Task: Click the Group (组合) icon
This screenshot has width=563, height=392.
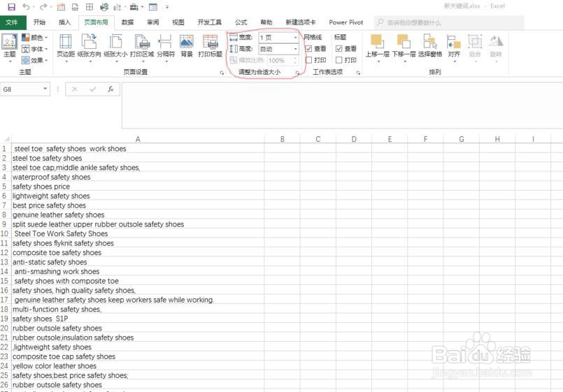Action: (475, 42)
